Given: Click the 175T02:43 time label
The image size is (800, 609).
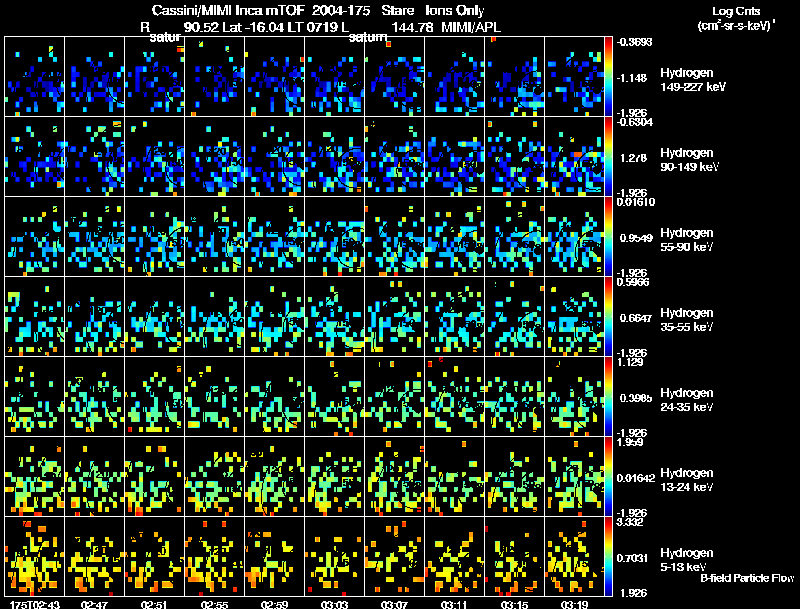Looking at the screenshot, I should [35, 604].
